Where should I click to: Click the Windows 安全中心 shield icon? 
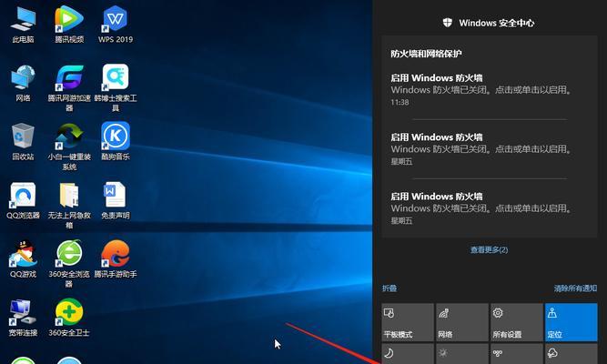pos(447,23)
